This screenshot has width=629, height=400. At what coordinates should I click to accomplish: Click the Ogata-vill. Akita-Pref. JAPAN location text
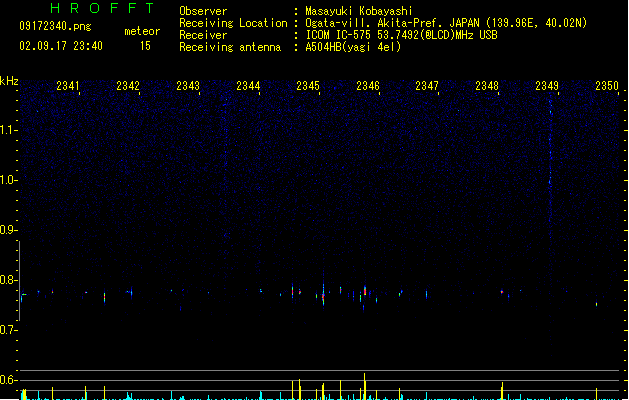pyautogui.click(x=446, y=23)
